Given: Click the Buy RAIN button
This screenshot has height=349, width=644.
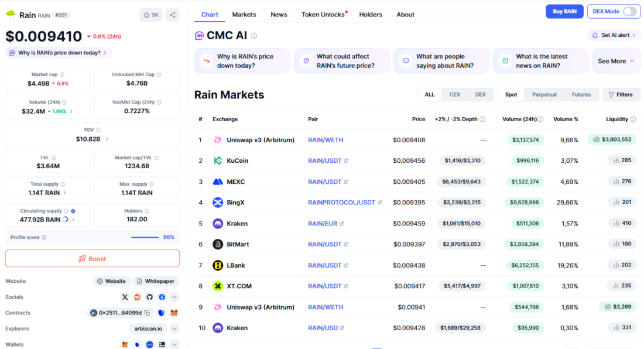Looking at the screenshot, I should (x=564, y=12).
